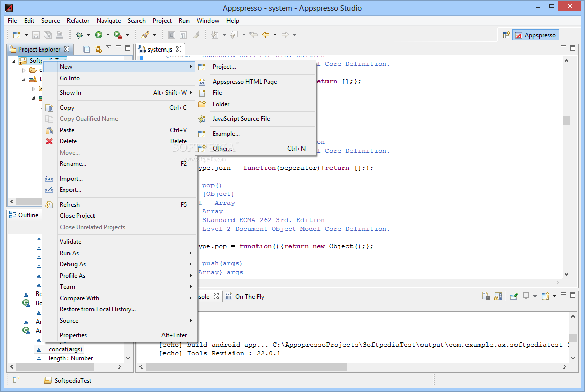Click the Save All toolbar icon

click(x=48, y=35)
